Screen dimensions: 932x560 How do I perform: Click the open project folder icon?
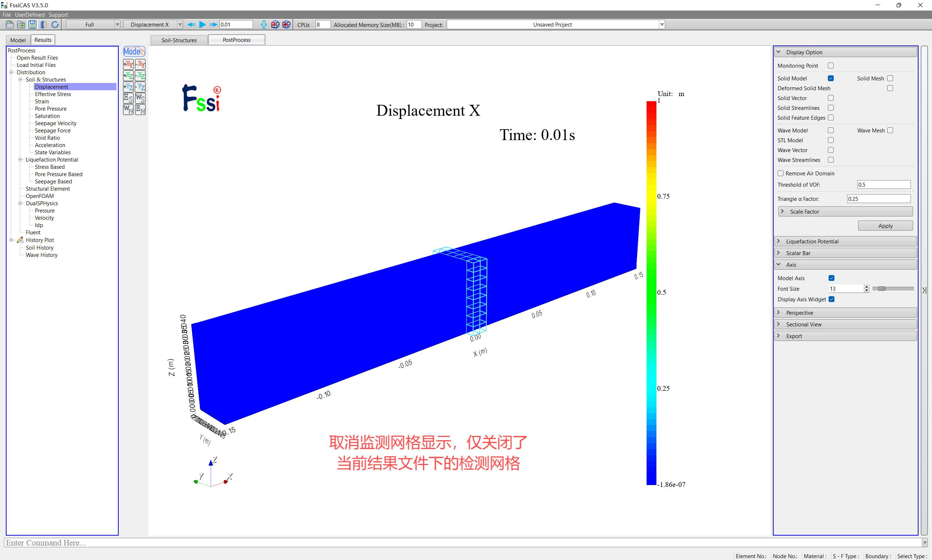pyautogui.click(x=10, y=24)
